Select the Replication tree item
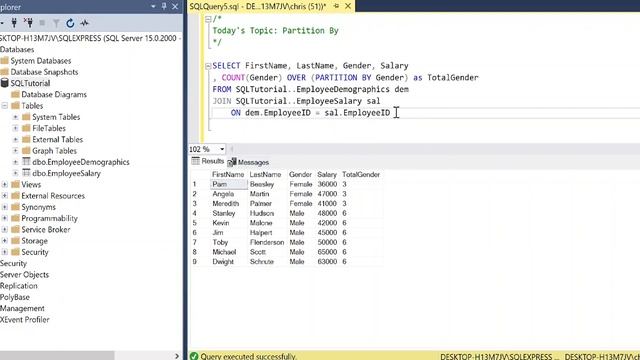This screenshot has height=360, width=640. pos(19,286)
